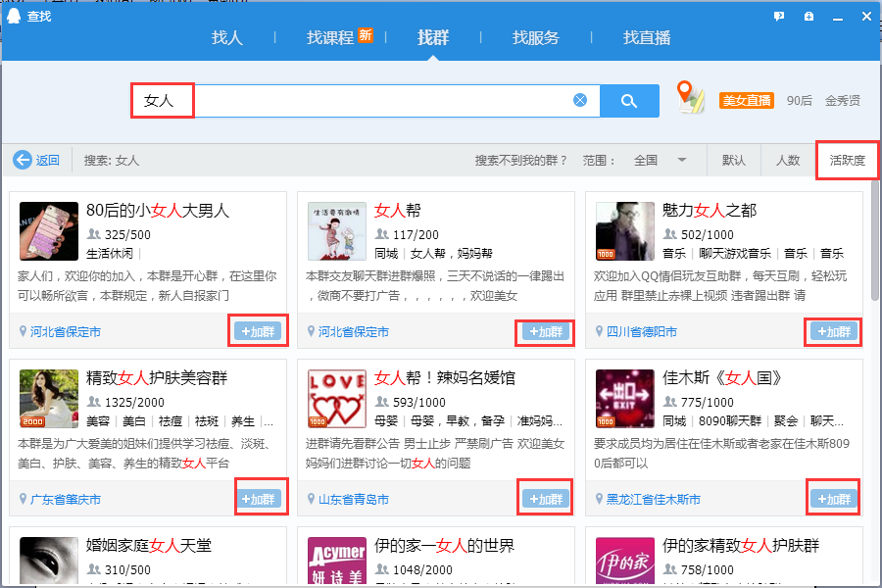Switch to 找课程 tab
Image resolution: width=882 pixels, height=588 pixels.
[x=330, y=37]
